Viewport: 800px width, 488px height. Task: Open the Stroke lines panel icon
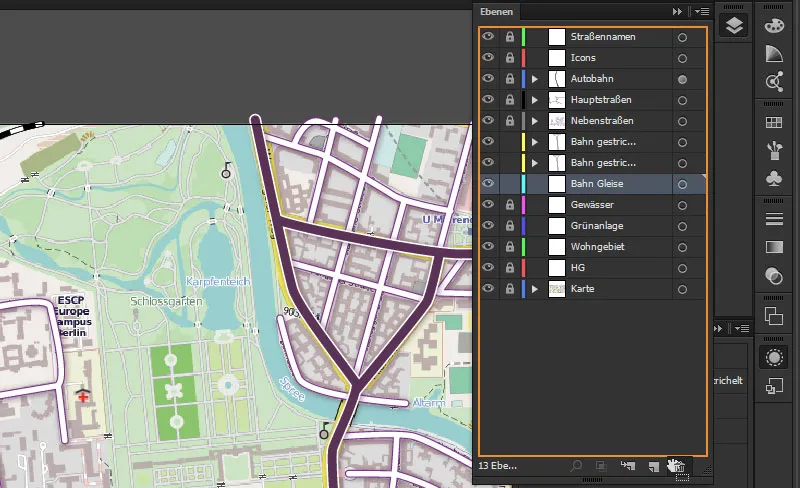pos(774,219)
